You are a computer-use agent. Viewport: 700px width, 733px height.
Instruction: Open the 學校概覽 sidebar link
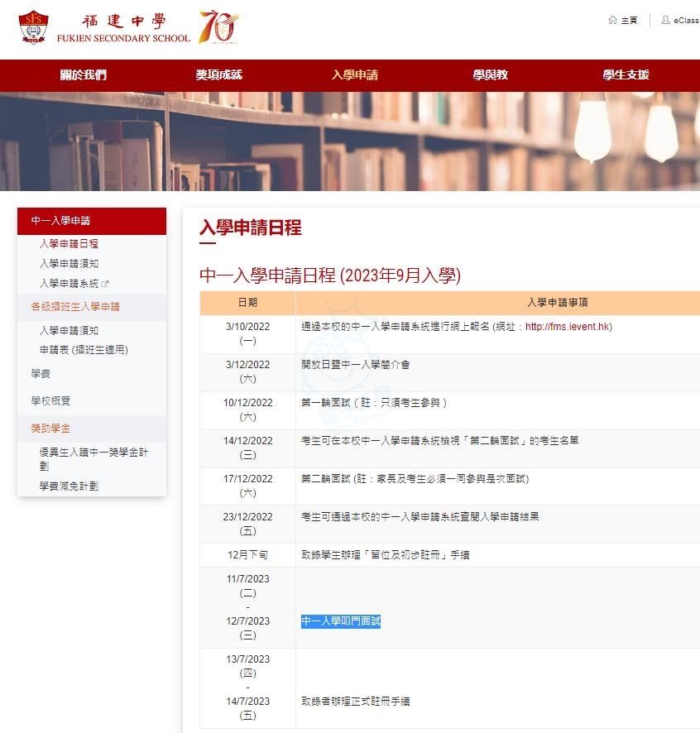tap(50, 400)
